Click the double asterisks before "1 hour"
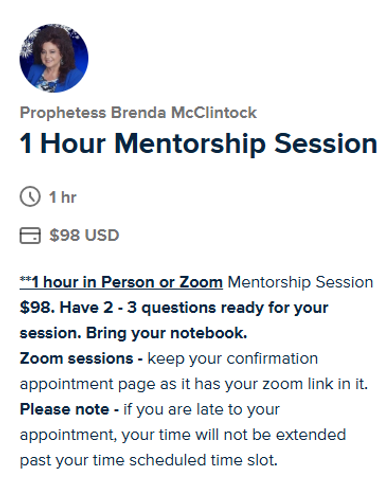 point(26,279)
